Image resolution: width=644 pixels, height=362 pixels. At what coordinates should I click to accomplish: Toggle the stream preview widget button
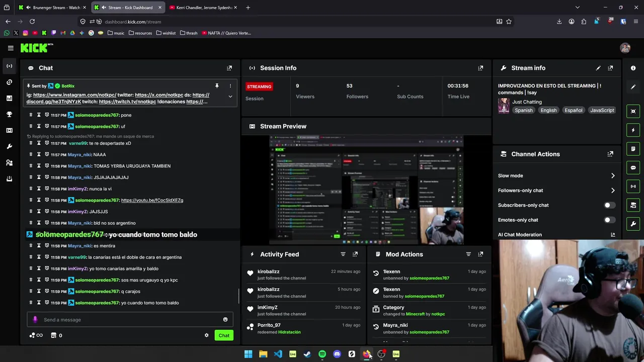click(633, 111)
